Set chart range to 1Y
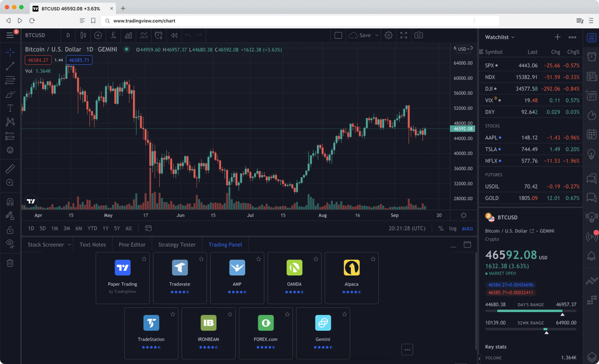This screenshot has height=364, width=599. 105,228
